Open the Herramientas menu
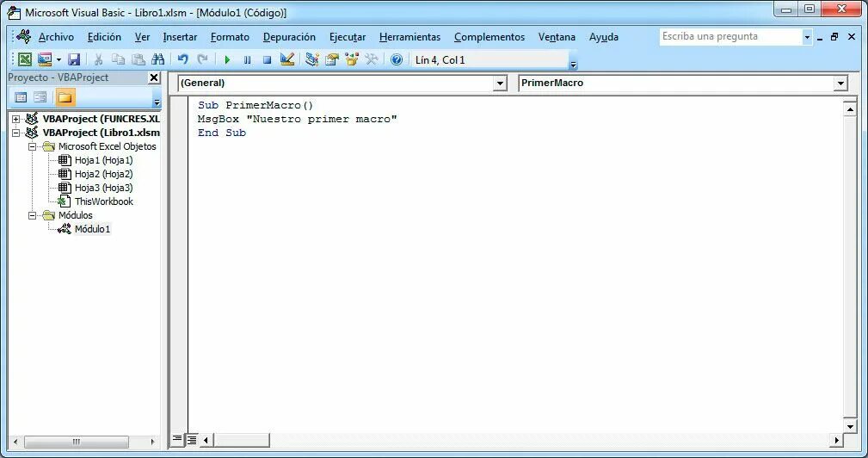Viewport: 868px width, 458px height. point(409,37)
